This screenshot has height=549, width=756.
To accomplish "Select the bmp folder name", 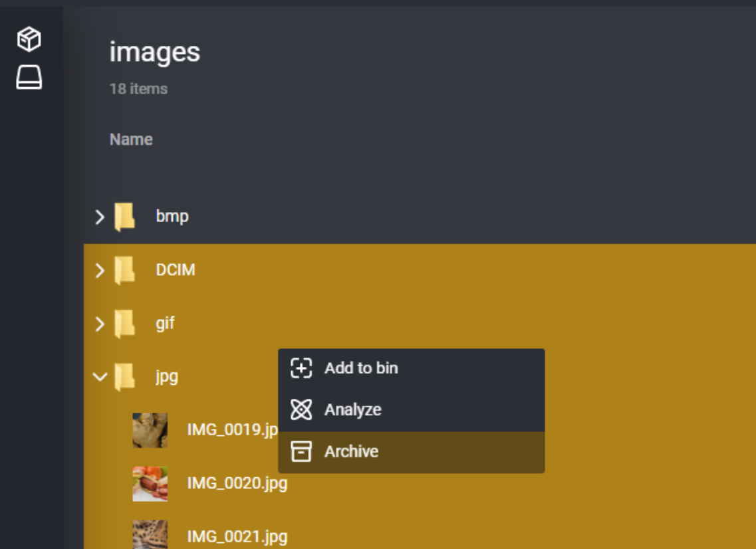I will (x=172, y=217).
